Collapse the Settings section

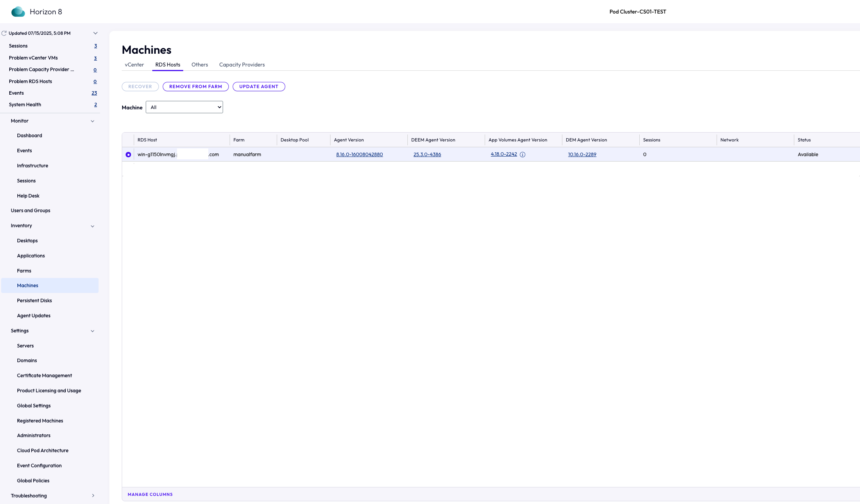click(92, 331)
